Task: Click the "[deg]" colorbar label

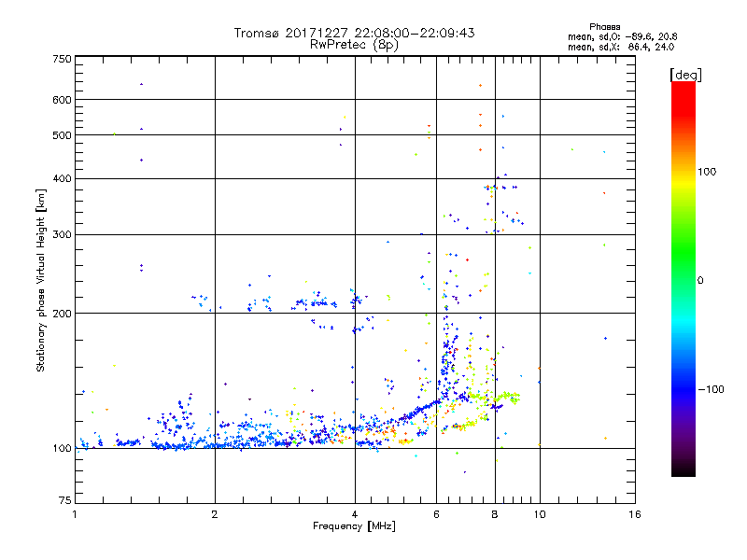Action: pos(685,75)
